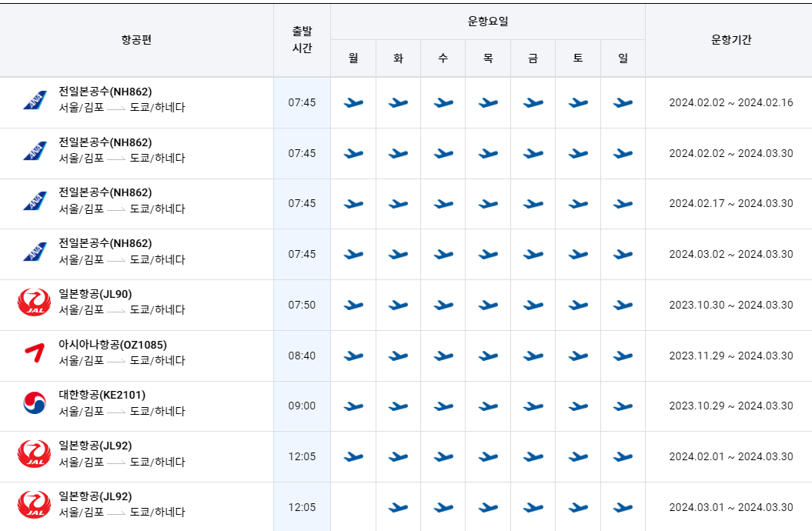Click the Tuesday (화) plane icon in the OZ1085 row
Image resolution: width=812 pixels, height=531 pixels.
point(398,356)
